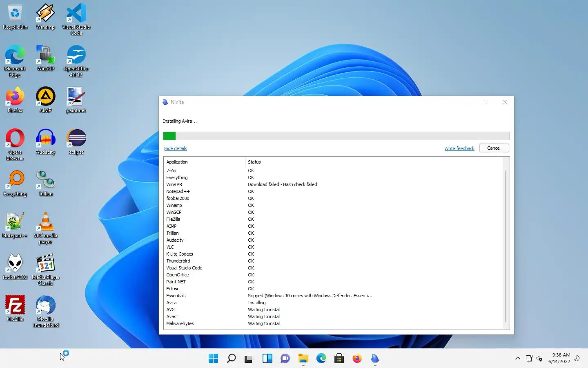The image size is (588, 368).
Task: Cancel the Ninite installation
Action: 494,148
